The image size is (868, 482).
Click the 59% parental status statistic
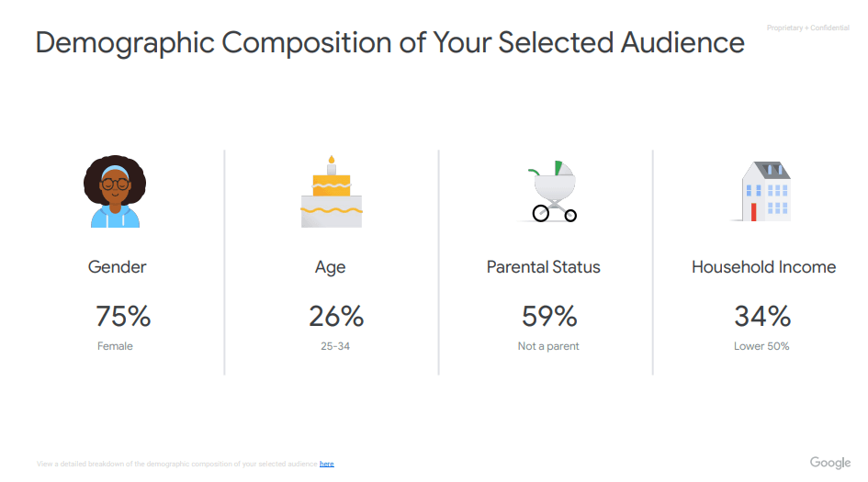549,317
